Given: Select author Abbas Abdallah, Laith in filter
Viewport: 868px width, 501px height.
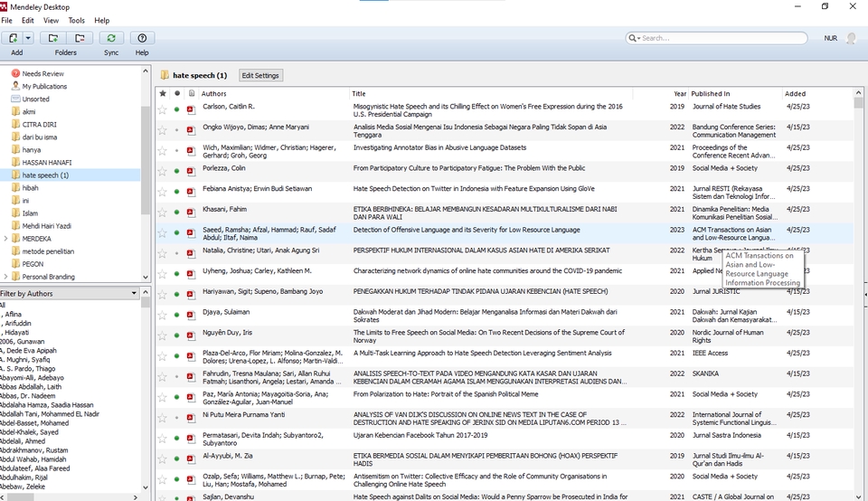Looking at the screenshot, I should tap(31, 387).
